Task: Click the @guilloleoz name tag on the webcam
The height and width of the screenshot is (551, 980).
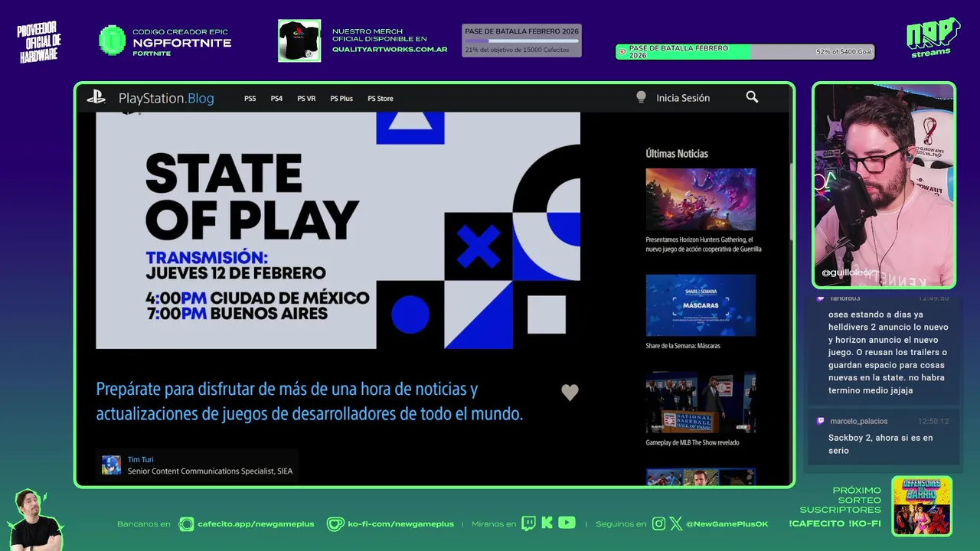Action: (x=847, y=272)
